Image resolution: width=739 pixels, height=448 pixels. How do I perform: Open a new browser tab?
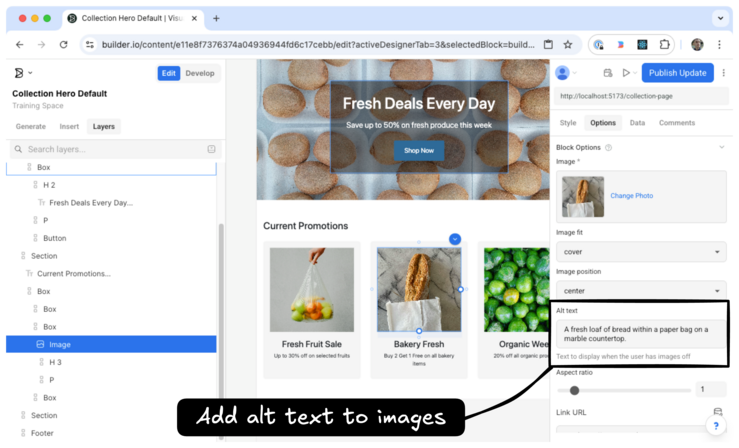(216, 18)
